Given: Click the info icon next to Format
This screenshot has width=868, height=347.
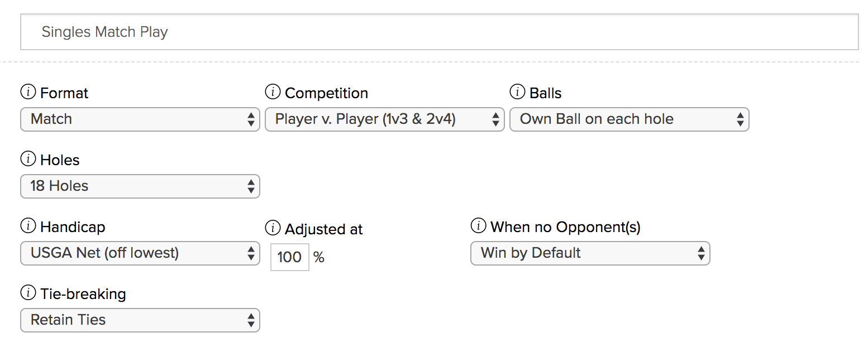Looking at the screenshot, I should [x=28, y=92].
